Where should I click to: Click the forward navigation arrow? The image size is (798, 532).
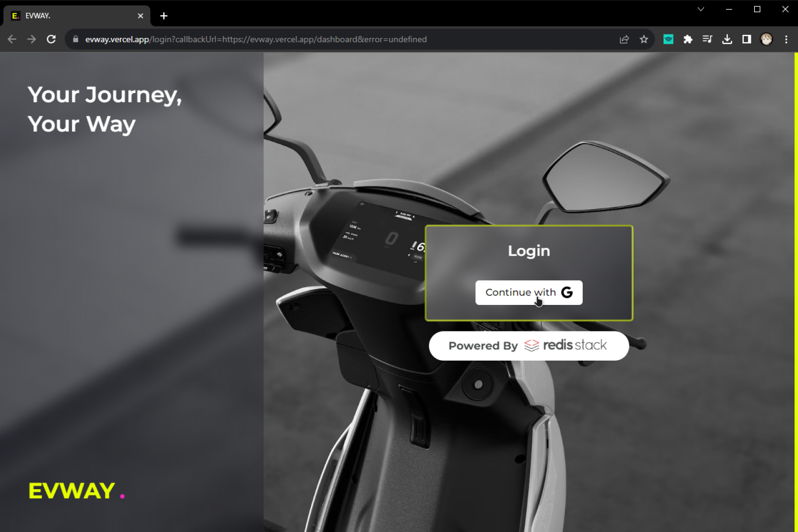point(32,39)
